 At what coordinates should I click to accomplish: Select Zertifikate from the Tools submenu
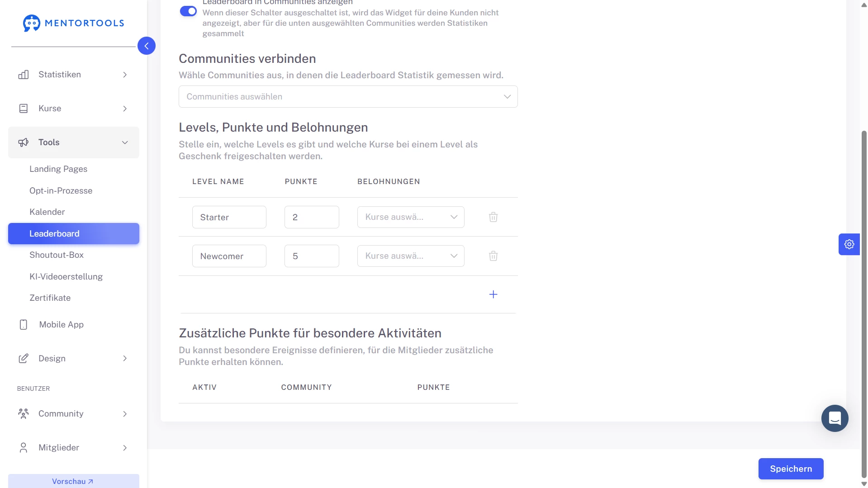pos(50,298)
